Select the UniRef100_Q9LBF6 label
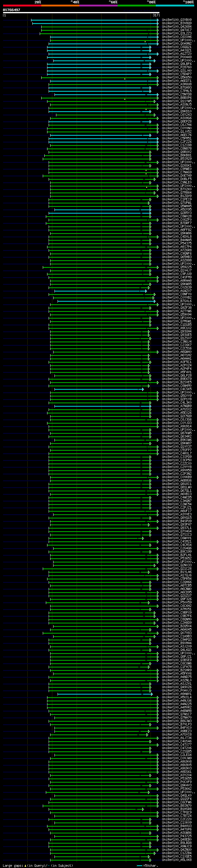197x868 pixels. (x=177, y=64)
